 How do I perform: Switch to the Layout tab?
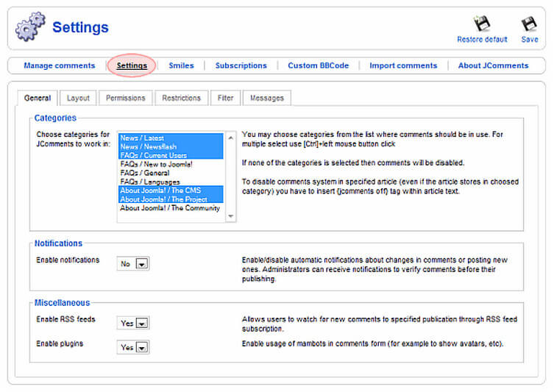[x=78, y=98]
